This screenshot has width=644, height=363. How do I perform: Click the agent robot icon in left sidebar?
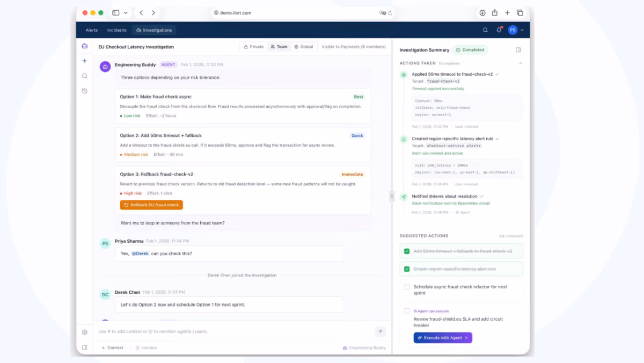click(x=85, y=46)
